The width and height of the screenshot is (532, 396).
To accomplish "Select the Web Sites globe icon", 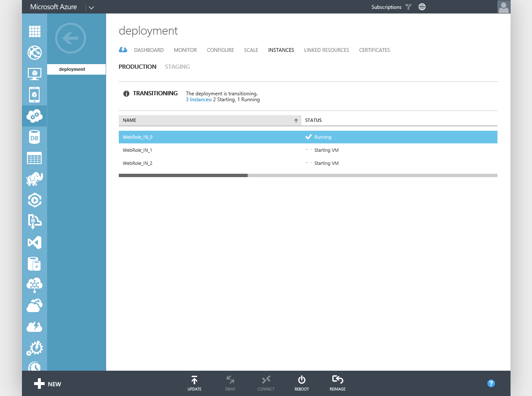I will [x=34, y=53].
